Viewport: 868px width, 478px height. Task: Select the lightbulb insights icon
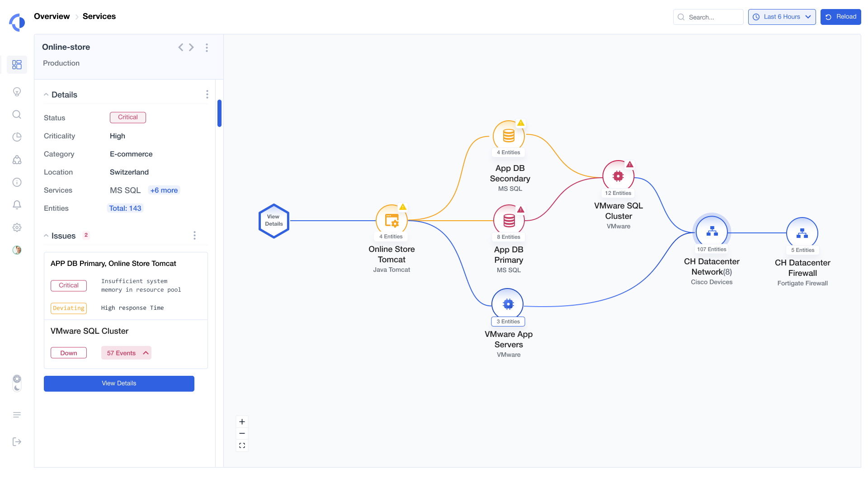17,92
